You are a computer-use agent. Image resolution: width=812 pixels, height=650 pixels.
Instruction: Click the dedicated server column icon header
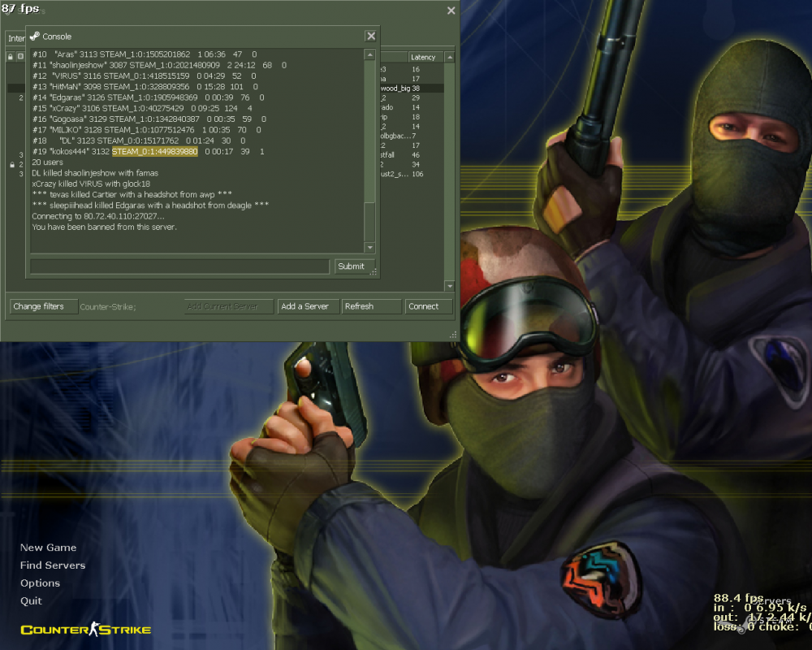[20, 57]
